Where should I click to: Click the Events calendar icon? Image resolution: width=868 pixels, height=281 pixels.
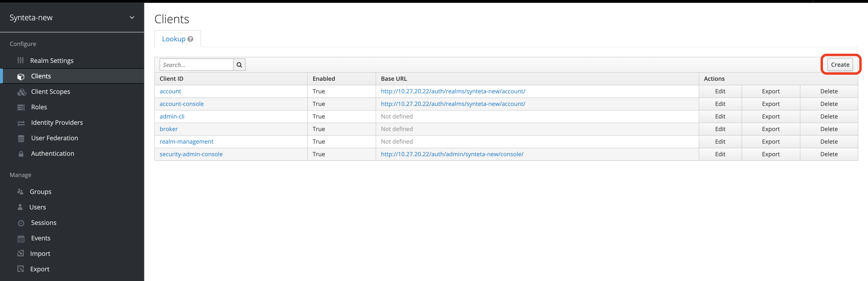tap(21, 239)
